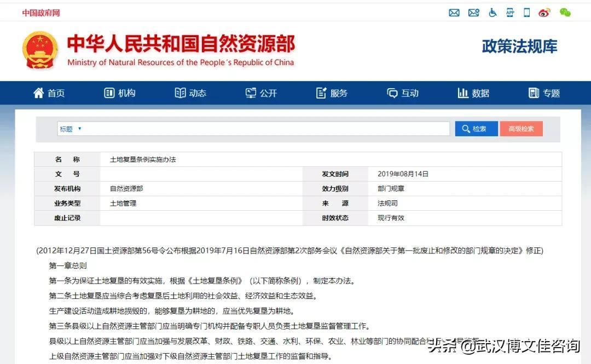This screenshot has width=591, height=364.
Task: Click the line beginning 县级以上自然资源主管部门应当加强
Action: pos(264,341)
